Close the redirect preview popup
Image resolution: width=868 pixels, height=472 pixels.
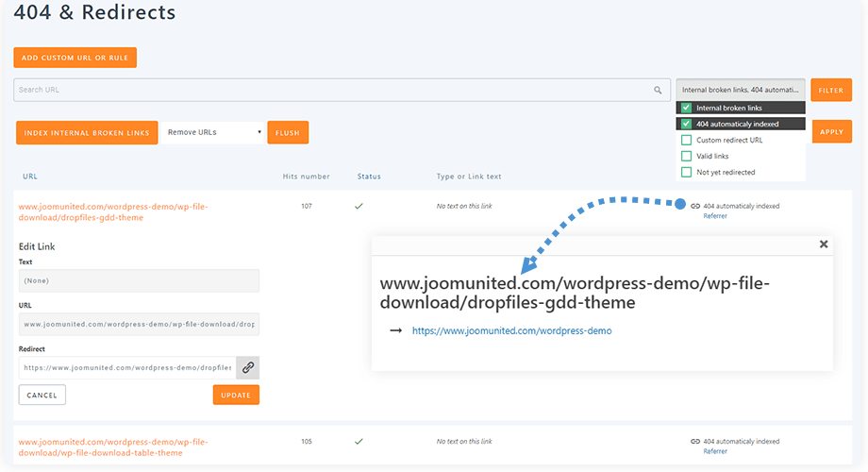tap(824, 244)
